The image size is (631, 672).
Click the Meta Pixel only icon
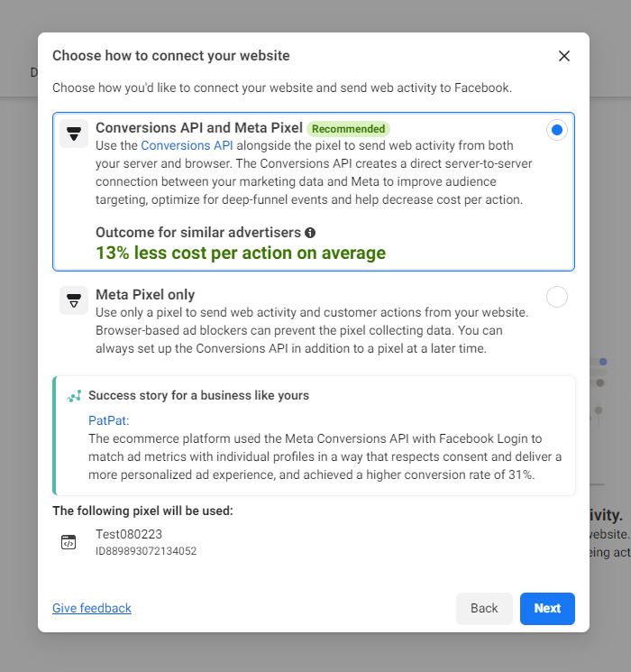[74, 300]
